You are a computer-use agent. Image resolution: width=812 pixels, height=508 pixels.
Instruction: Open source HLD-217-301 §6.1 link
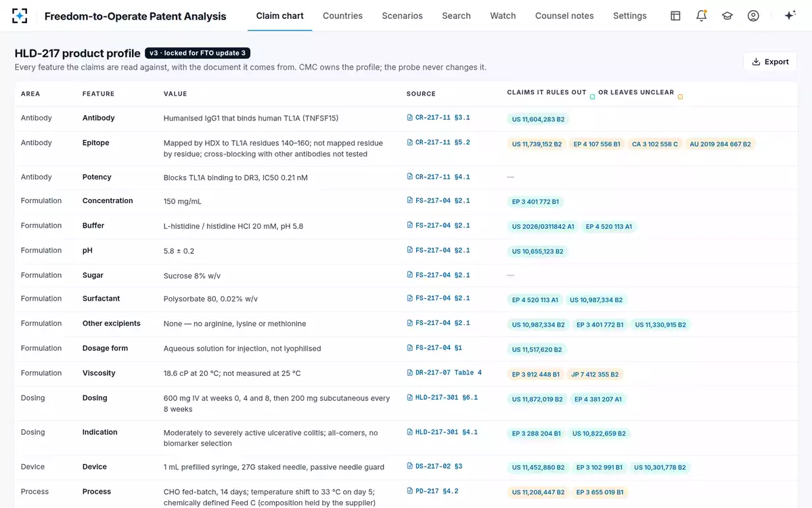pos(443,398)
